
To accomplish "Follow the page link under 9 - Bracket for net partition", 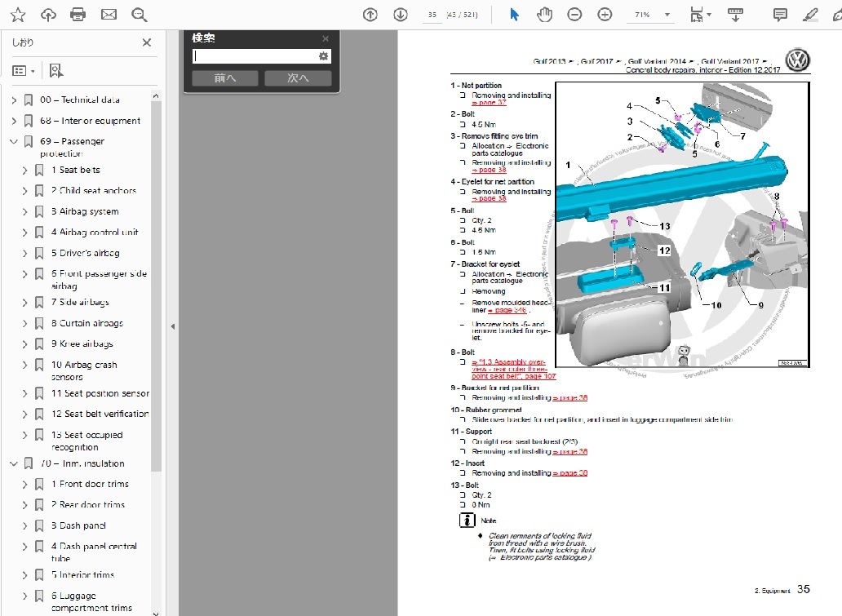I will click(x=570, y=398).
